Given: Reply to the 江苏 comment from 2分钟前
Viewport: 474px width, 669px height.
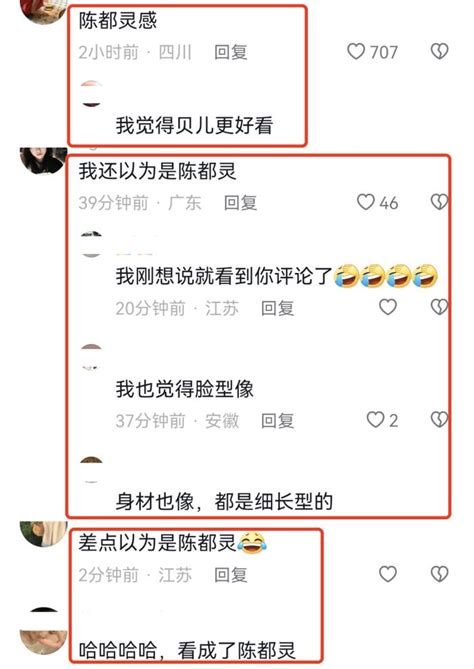Looking at the screenshot, I should pyautogui.click(x=231, y=575).
